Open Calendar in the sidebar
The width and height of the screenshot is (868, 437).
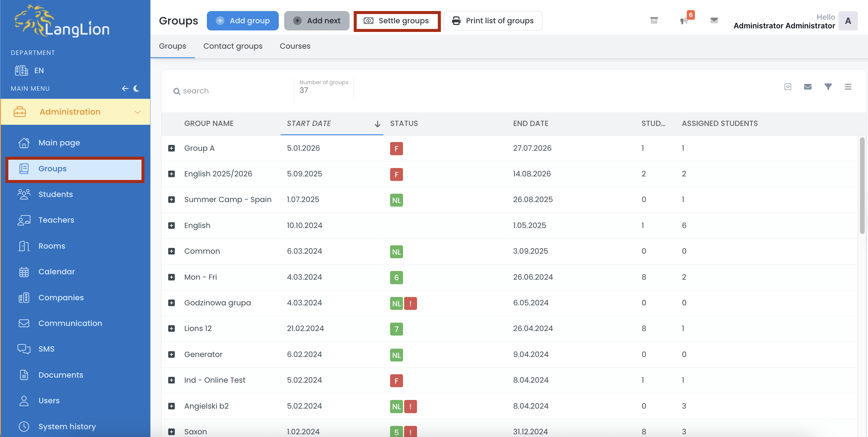(56, 272)
